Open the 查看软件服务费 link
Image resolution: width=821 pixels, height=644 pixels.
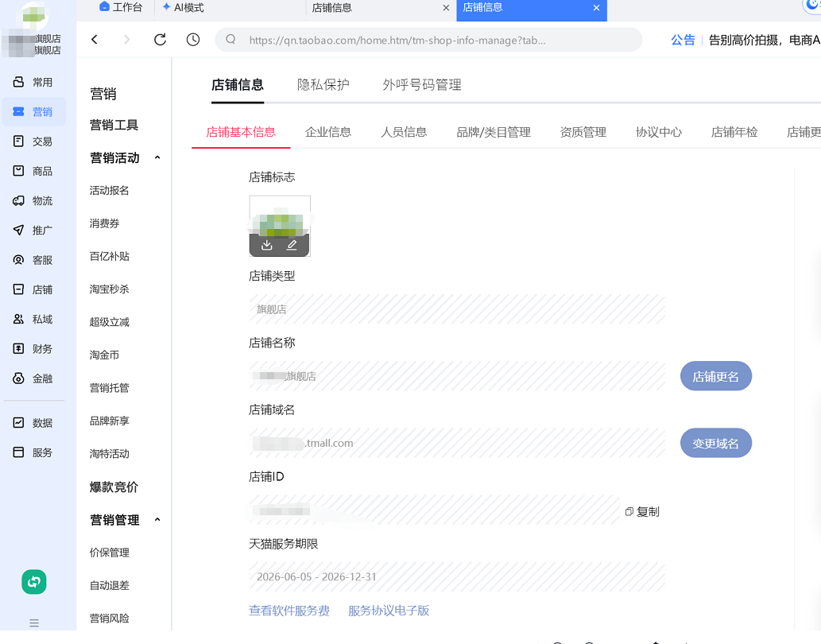click(x=289, y=611)
